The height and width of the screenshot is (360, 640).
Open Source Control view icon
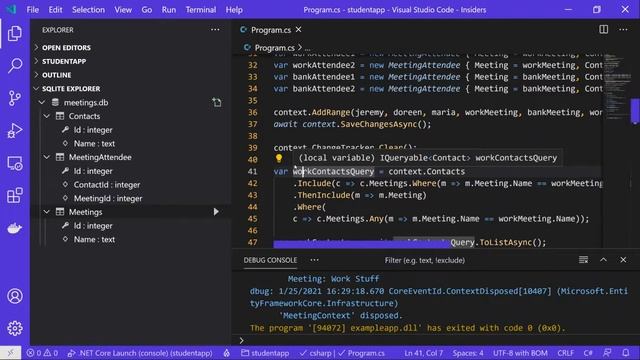tap(15, 98)
